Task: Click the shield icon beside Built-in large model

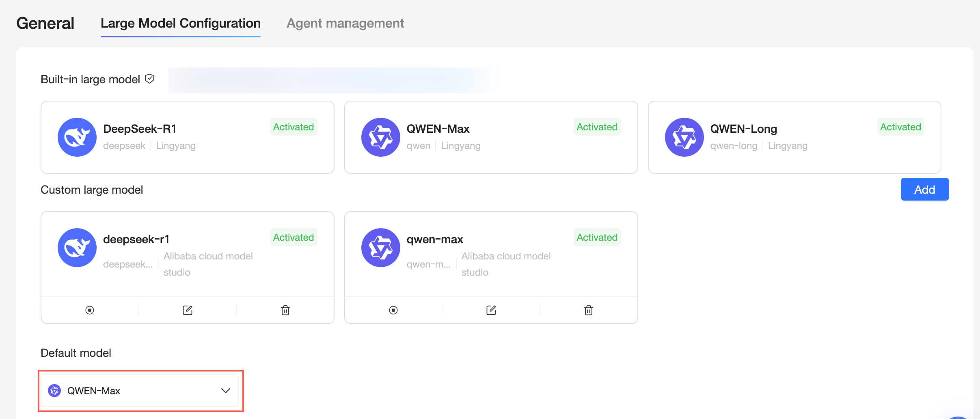Action: (x=149, y=79)
